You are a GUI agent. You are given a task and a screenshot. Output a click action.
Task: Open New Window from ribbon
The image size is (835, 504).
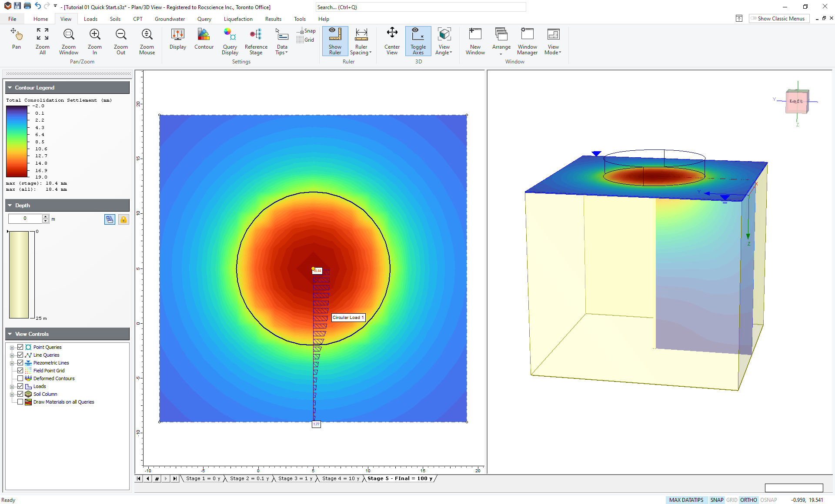click(x=475, y=41)
